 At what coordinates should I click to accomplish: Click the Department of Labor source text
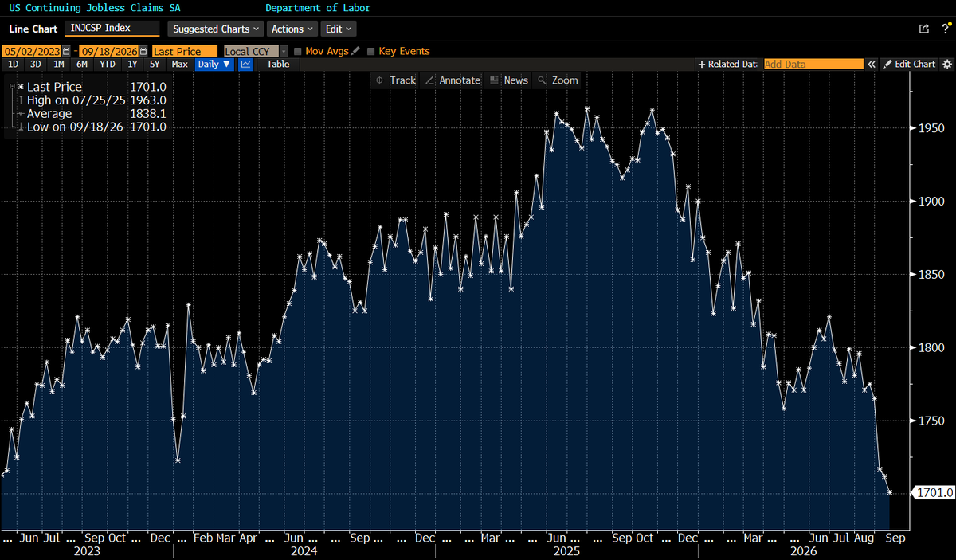coord(318,8)
